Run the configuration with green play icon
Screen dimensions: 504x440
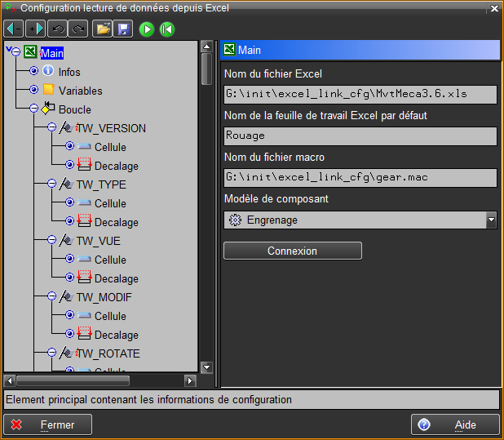point(147,29)
